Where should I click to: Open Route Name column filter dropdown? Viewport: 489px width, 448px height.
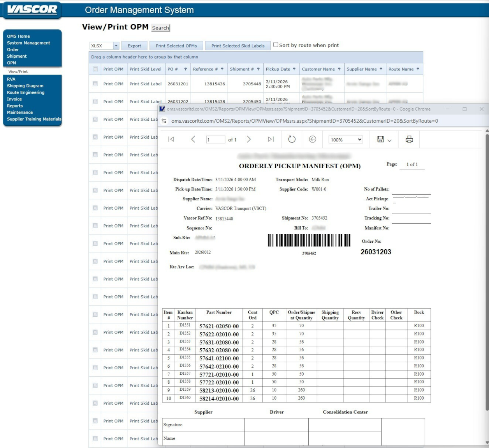(x=418, y=69)
